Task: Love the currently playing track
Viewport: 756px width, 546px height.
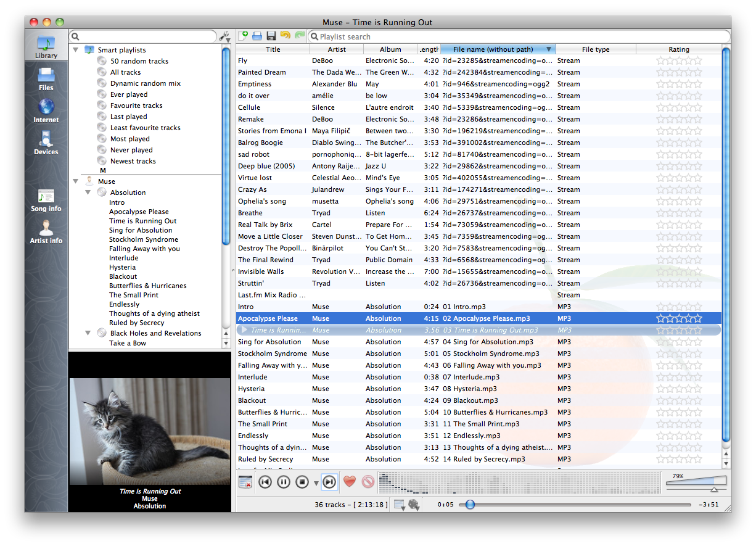Action: (x=350, y=482)
